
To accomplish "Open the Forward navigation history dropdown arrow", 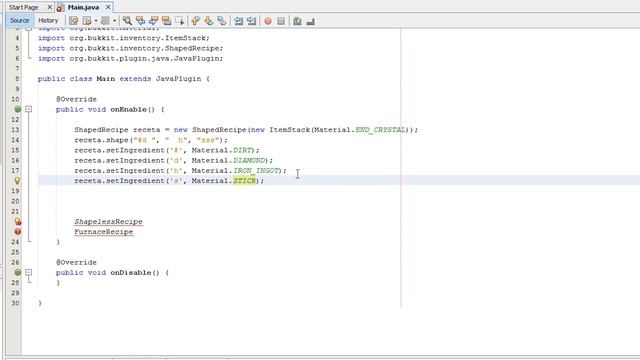I will click(x=114, y=21).
